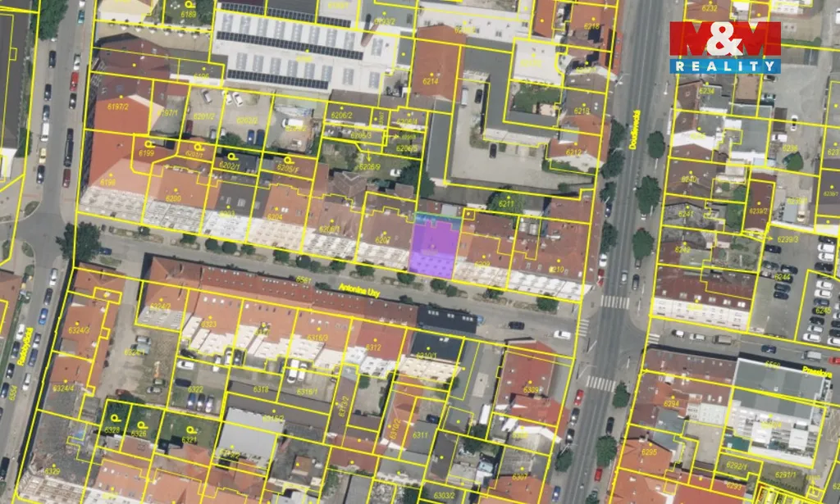840x504 pixels.
Task: Select the purple highlighted parcel
Action: point(432,248)
